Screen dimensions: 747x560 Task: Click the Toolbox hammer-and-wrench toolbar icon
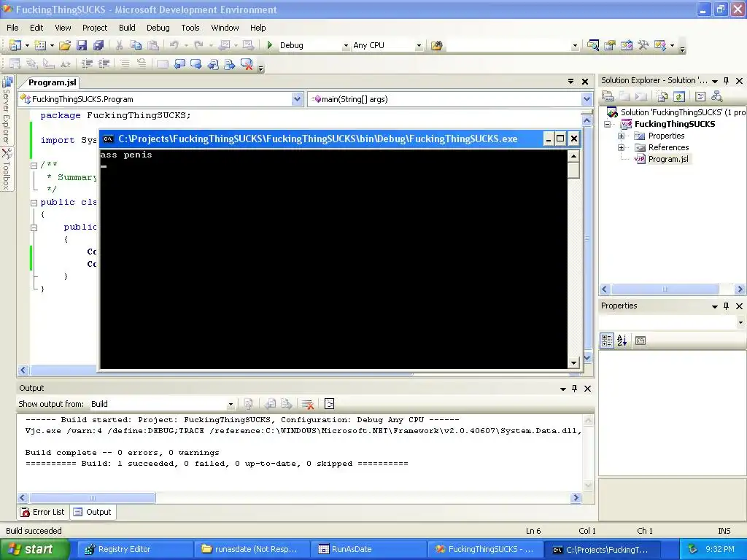click(x=643, y=45)
